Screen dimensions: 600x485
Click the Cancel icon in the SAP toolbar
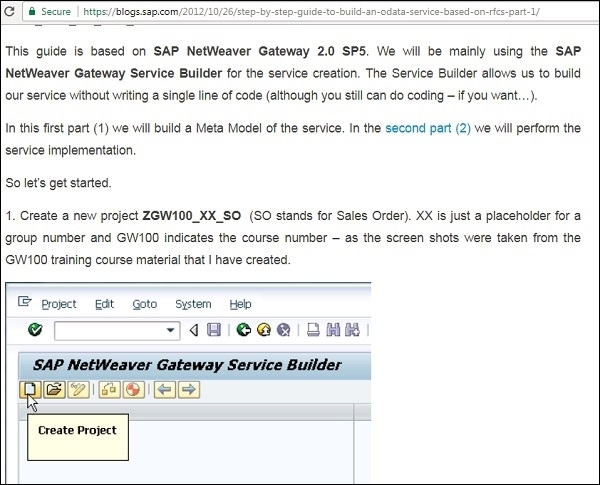pyautogui.click(x=284, y=330)
